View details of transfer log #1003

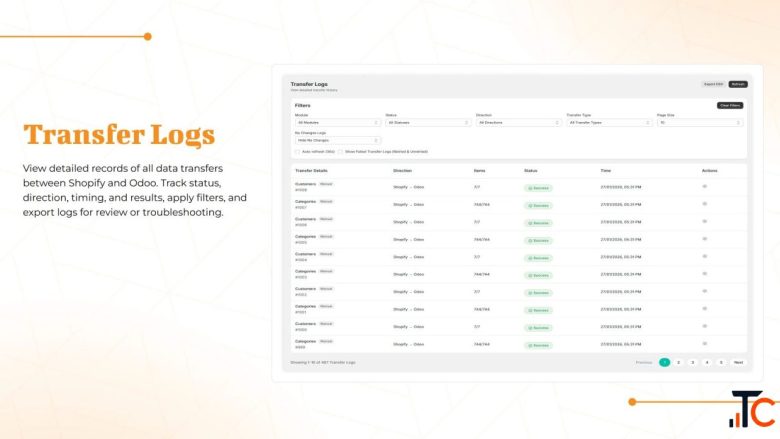coord(704,274)
